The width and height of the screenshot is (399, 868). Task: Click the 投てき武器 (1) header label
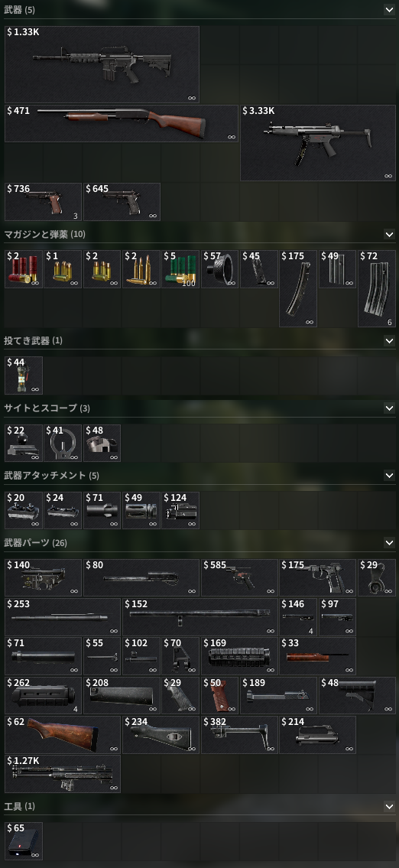(x=33, y=340)
